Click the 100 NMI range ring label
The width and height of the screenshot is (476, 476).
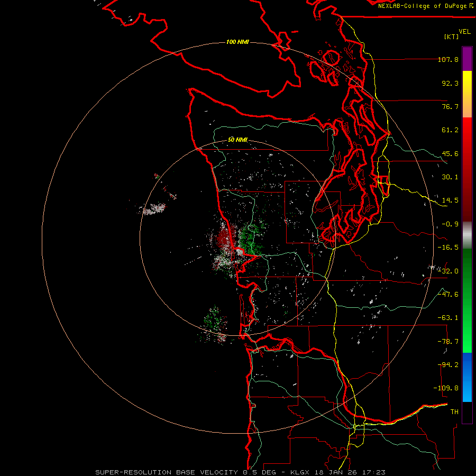[237, 42]
